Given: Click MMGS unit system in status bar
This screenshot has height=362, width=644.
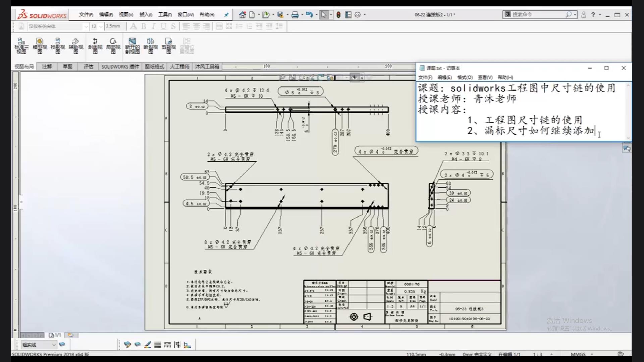Looking at the screenshot, I should 578,354.
